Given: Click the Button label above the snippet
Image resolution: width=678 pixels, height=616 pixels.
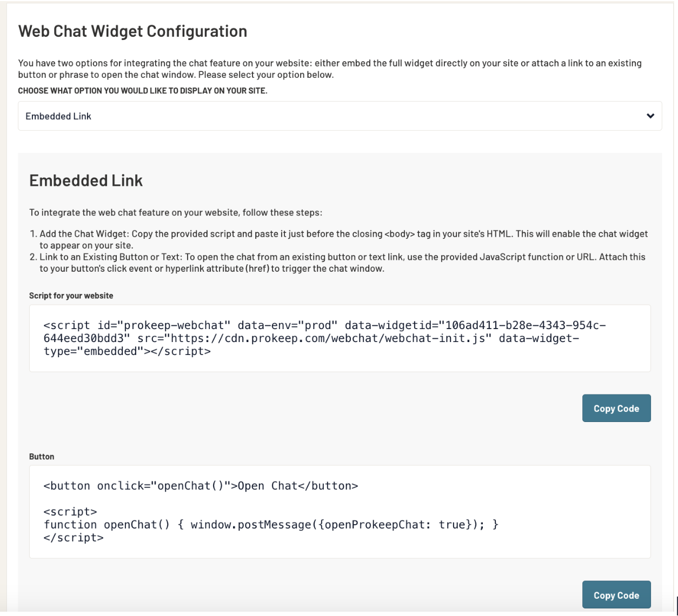Looking at the screenshot, I should click(x=42, y=457).
